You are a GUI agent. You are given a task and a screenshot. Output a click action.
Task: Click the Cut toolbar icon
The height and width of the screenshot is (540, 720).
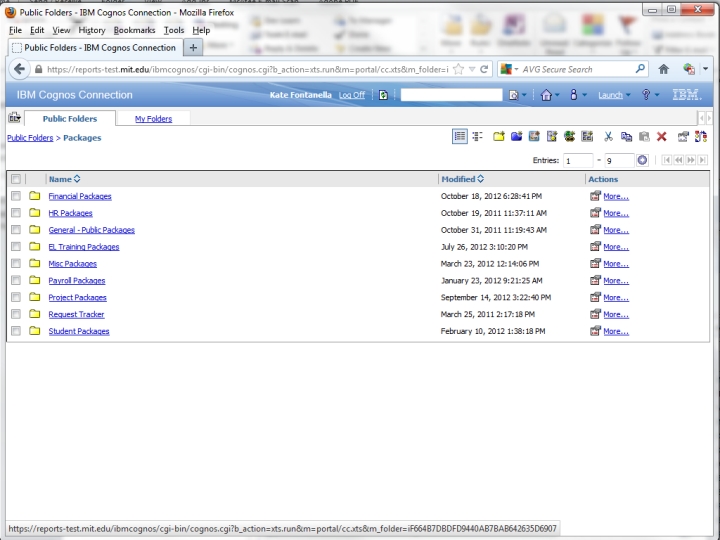[608, 137]
